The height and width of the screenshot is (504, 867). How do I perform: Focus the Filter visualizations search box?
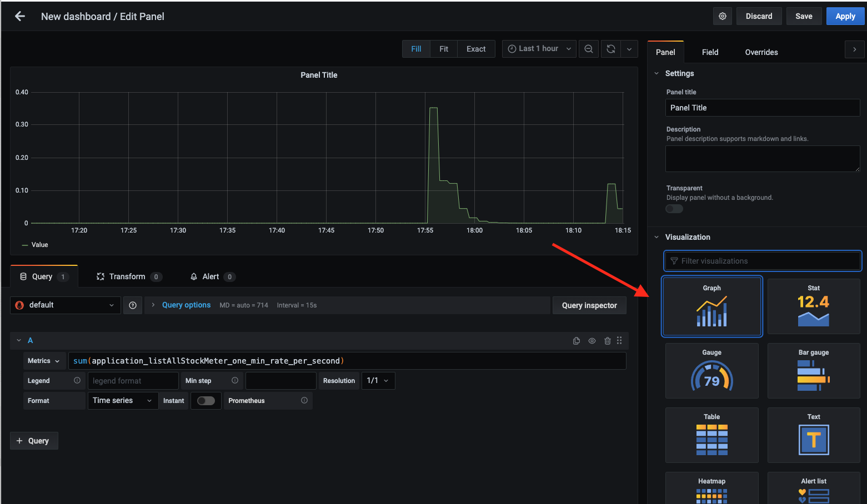click(763, 261)
